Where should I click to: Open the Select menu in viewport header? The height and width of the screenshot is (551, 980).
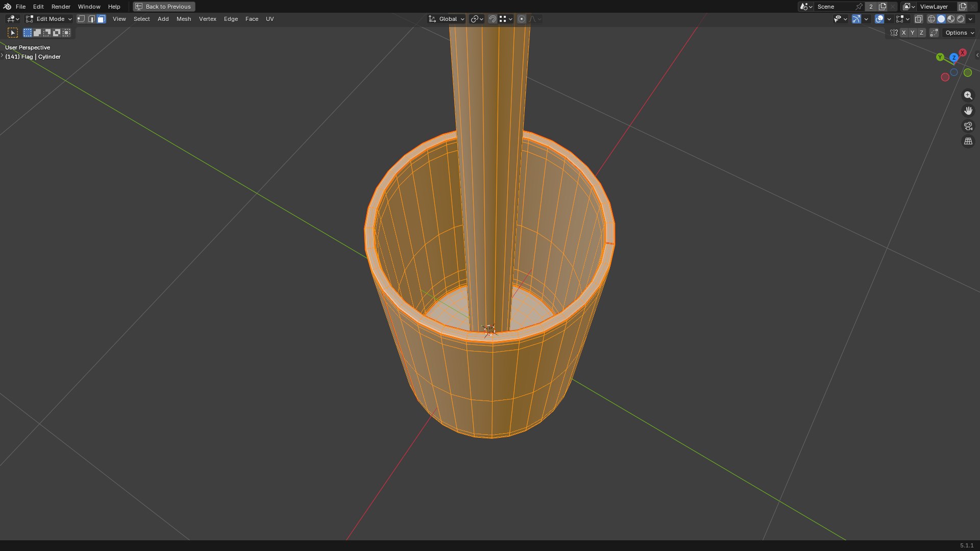[x=141, y=19]
